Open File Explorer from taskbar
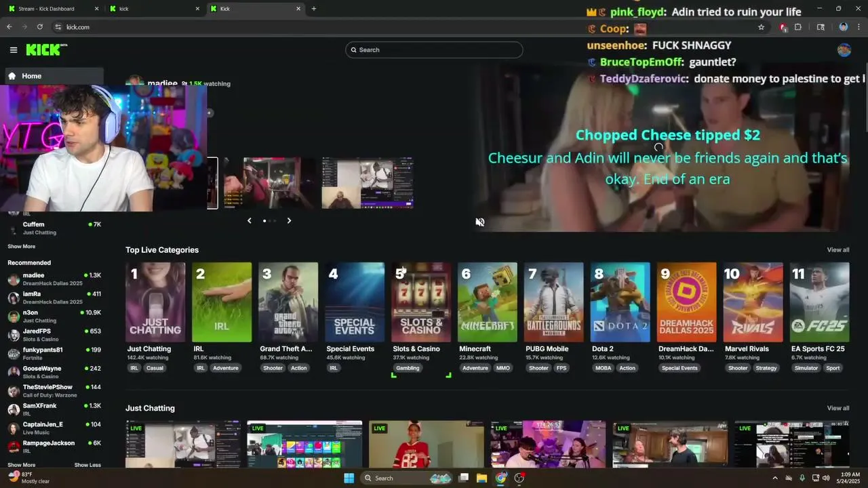 click(481, 478)
